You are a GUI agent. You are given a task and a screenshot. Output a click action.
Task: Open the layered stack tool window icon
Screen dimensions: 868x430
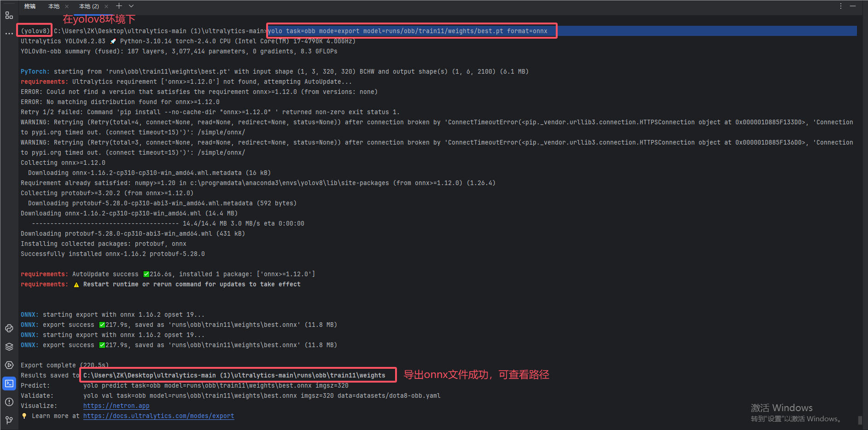9,347
